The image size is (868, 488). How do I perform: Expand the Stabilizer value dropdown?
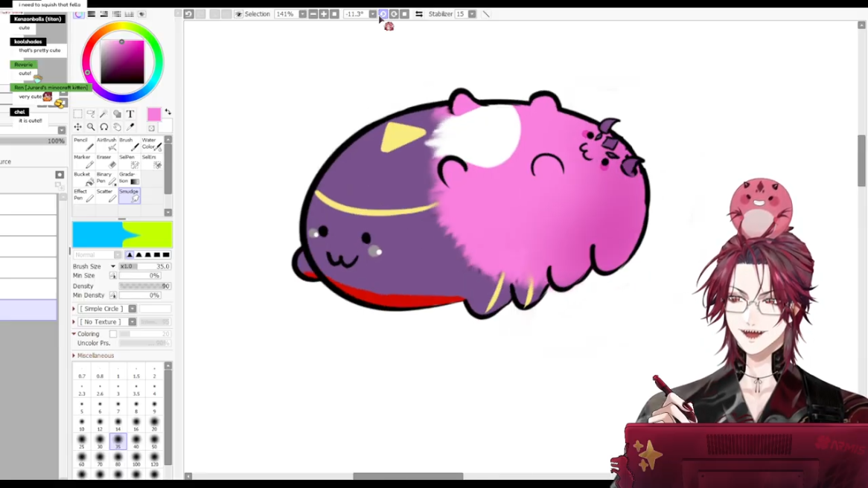[x=472, y=14]
